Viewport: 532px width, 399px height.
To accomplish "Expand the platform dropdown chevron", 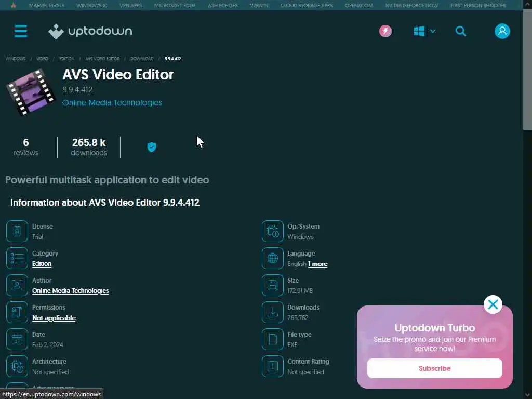I will 433,31.
